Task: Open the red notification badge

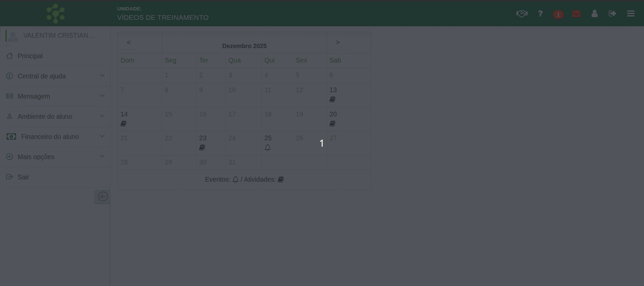Action: [x=558, y=14]
